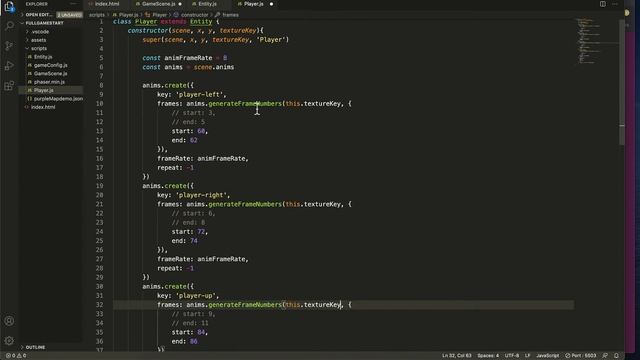Collapse the scripts folder
640x360 pixels.
(39, 48)
